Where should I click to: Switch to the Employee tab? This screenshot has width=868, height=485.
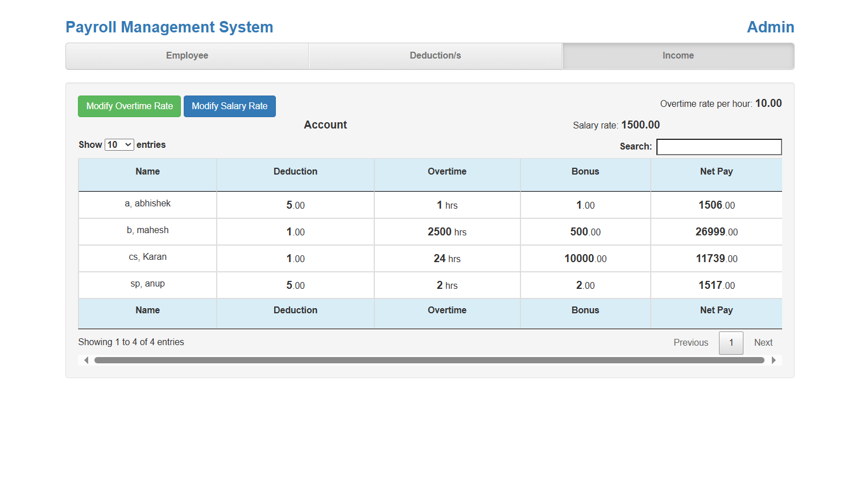pos(187,56)
